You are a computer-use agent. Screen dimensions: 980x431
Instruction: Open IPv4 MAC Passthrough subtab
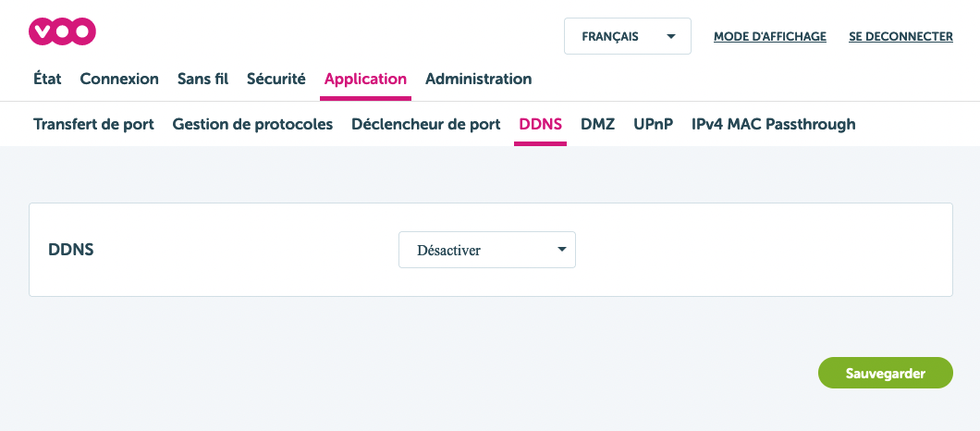[773, 124]
